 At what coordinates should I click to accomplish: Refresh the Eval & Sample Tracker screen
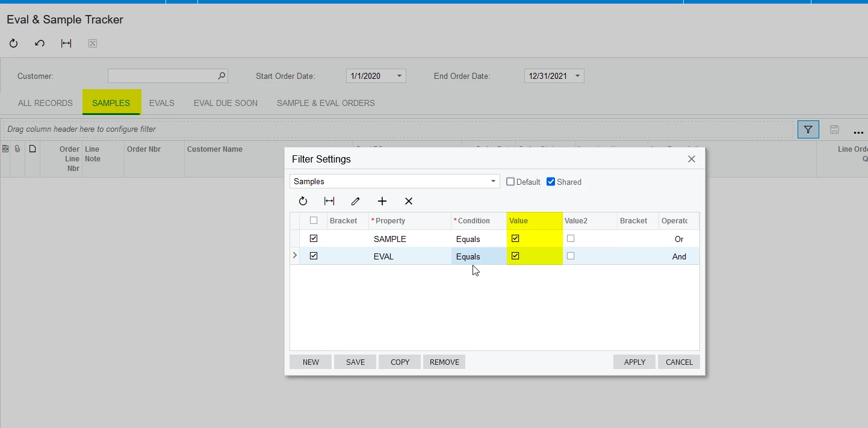click(x=13, y=43)
